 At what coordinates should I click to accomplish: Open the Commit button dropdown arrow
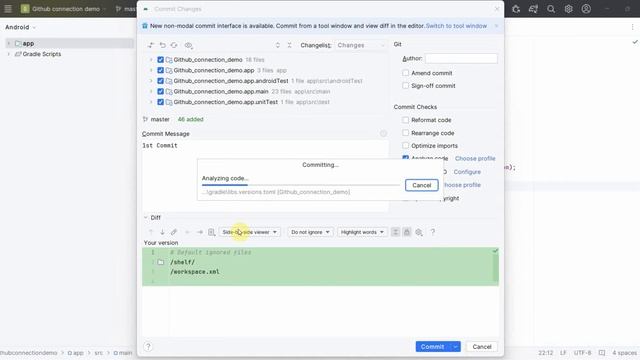pos(455,347)
